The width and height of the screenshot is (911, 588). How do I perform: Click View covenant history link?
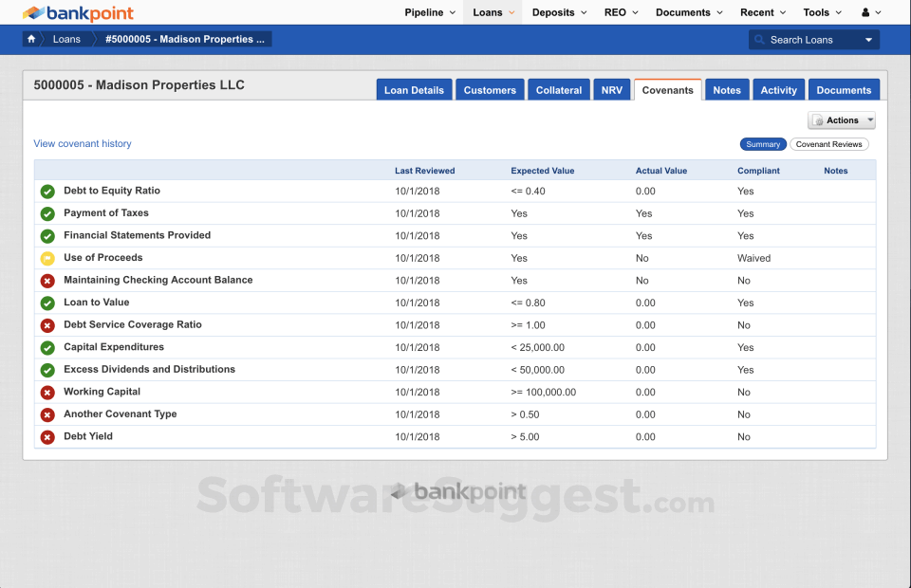coord(83,144)
